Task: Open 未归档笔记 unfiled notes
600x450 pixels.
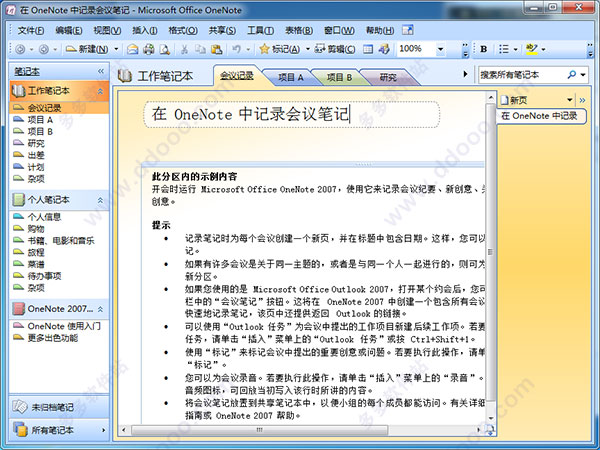Action: coord(59,407)
